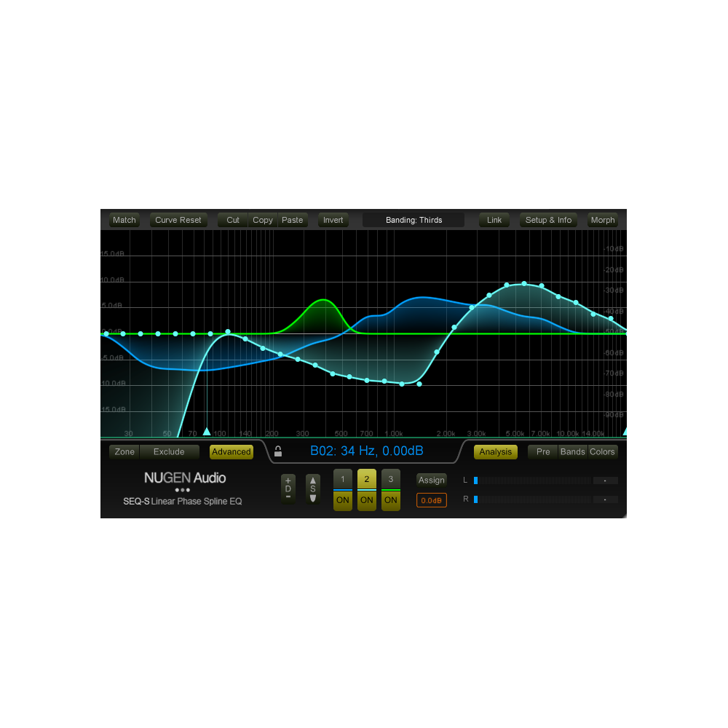This screenshot has height=728, width=728.
Task: Click the orange 0.0dB value field
Action: pos(431,500)
